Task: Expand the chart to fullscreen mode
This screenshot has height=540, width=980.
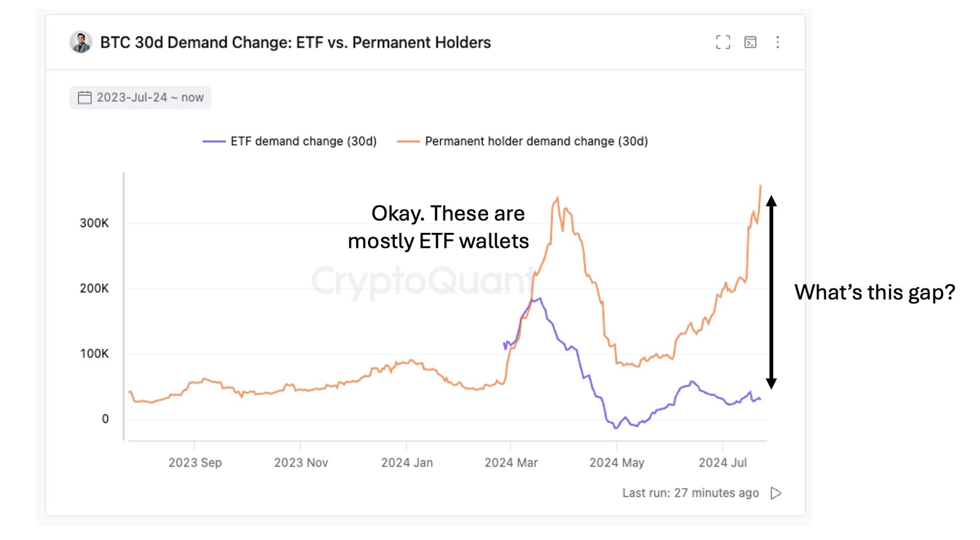Action: coord(724,42)
